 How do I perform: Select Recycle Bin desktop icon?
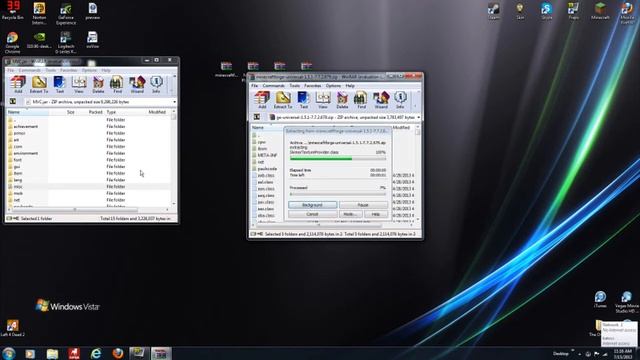pyautogui.click(x=13, y=10)
